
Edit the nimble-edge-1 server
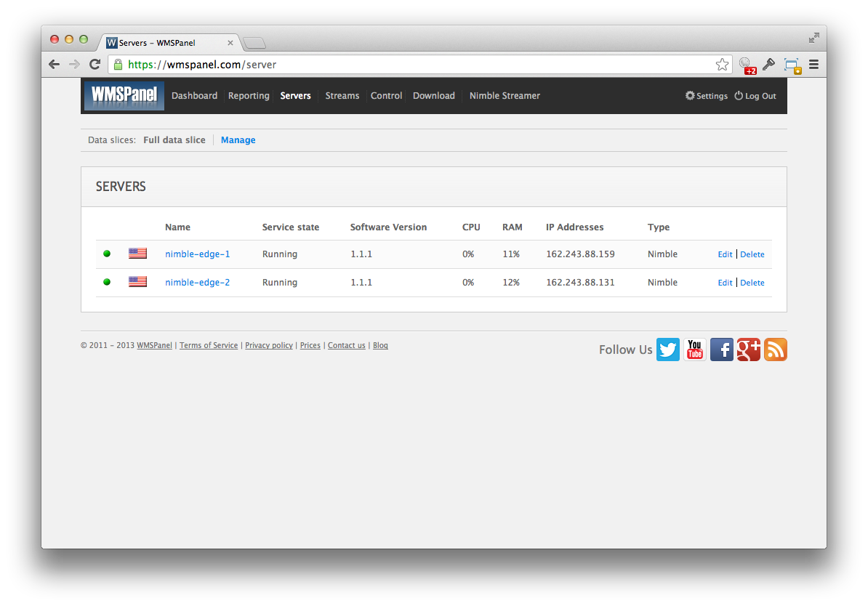pos(725,254)
